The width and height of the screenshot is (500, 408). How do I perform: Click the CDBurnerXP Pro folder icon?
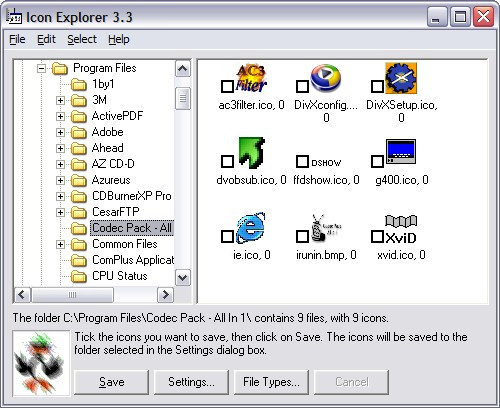79,196
